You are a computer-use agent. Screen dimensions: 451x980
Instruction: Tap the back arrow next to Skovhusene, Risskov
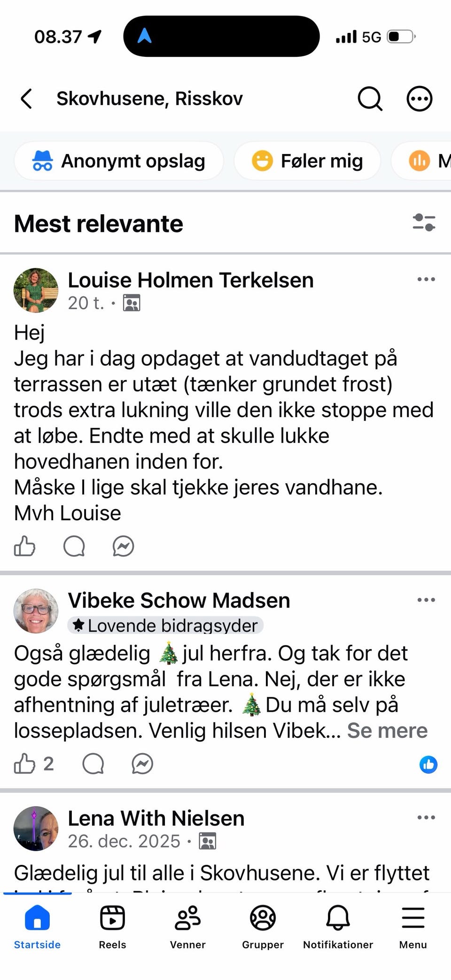tap(27, 99)
